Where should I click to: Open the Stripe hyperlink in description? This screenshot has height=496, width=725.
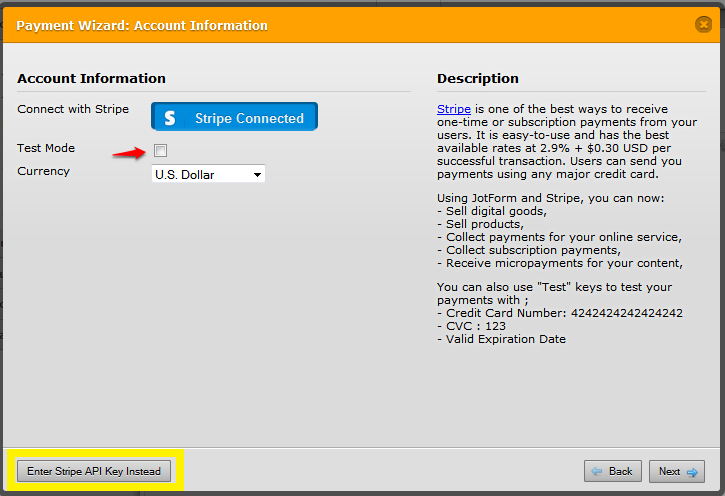454,109
